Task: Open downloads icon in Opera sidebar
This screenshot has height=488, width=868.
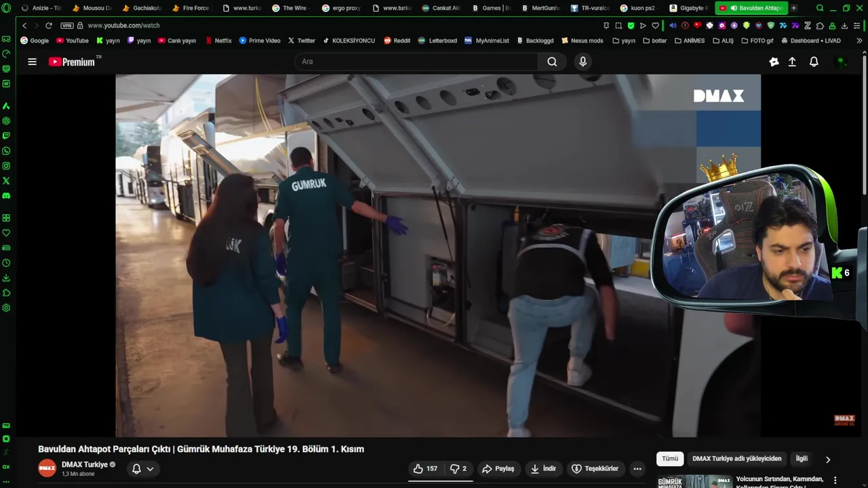Action: coord(6,278)
